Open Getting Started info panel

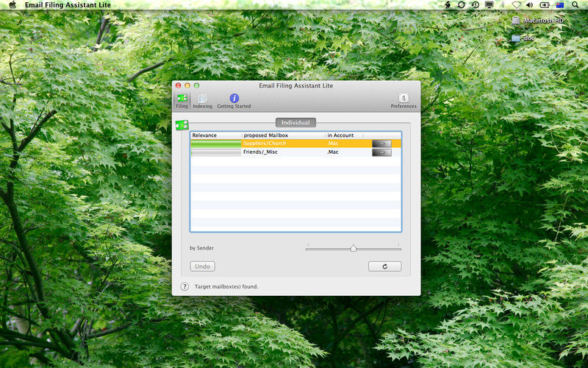coord(234,102)
